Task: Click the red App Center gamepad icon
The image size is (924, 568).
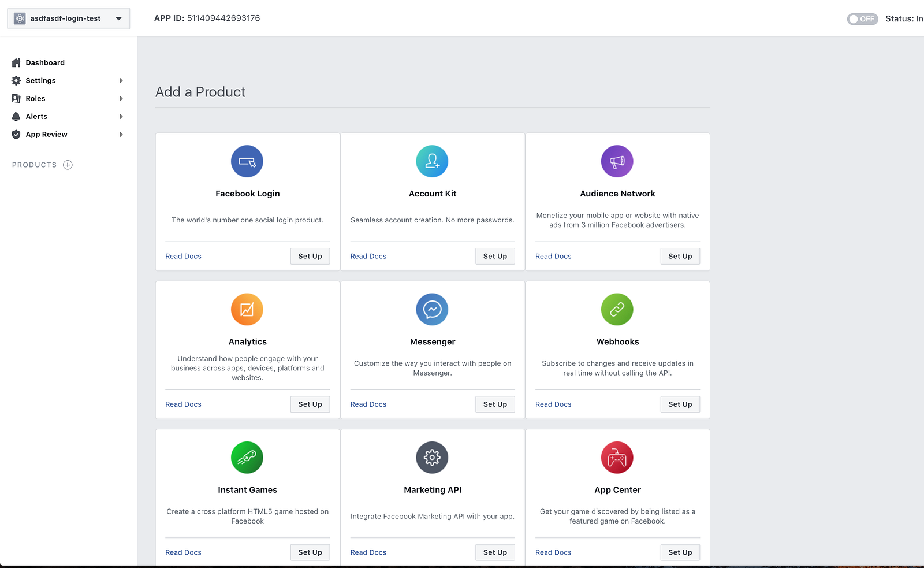Action: (617, 457)
